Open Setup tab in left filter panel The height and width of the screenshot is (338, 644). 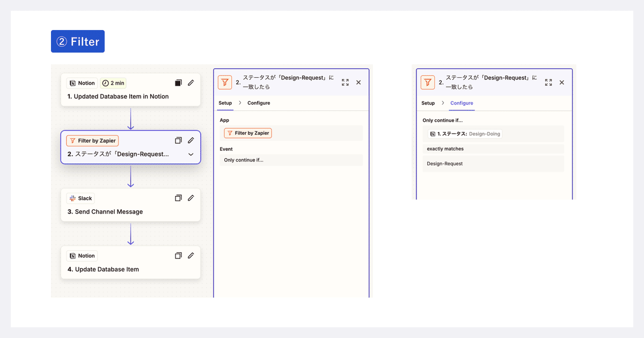[x=225, y=103]
